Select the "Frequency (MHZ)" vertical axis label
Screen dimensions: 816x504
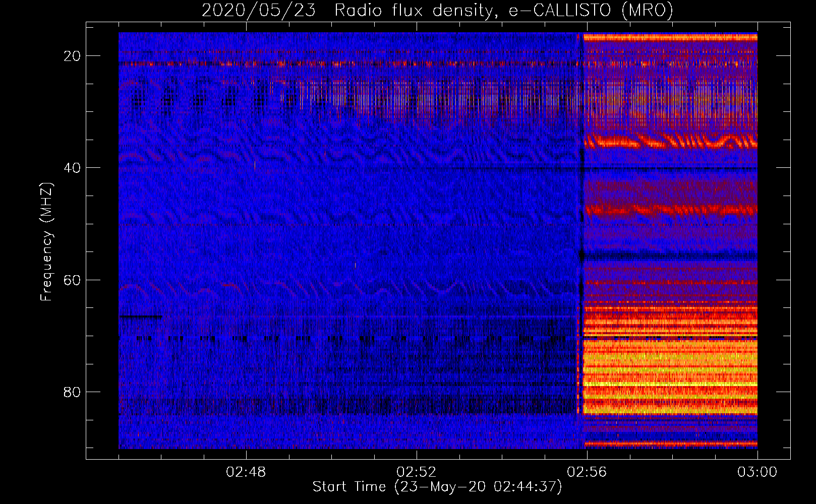point(46,242)
